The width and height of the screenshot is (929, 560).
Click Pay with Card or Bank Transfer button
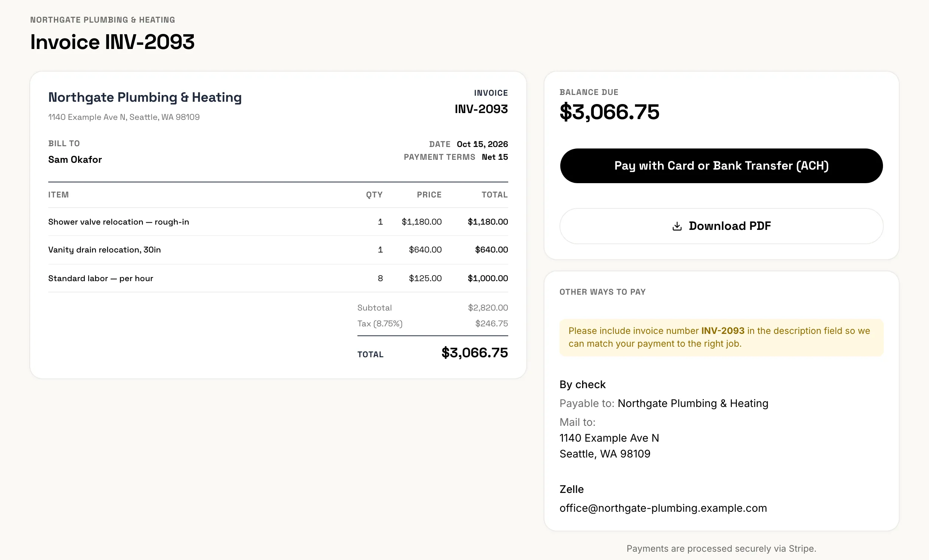click(x=721, y=166)
